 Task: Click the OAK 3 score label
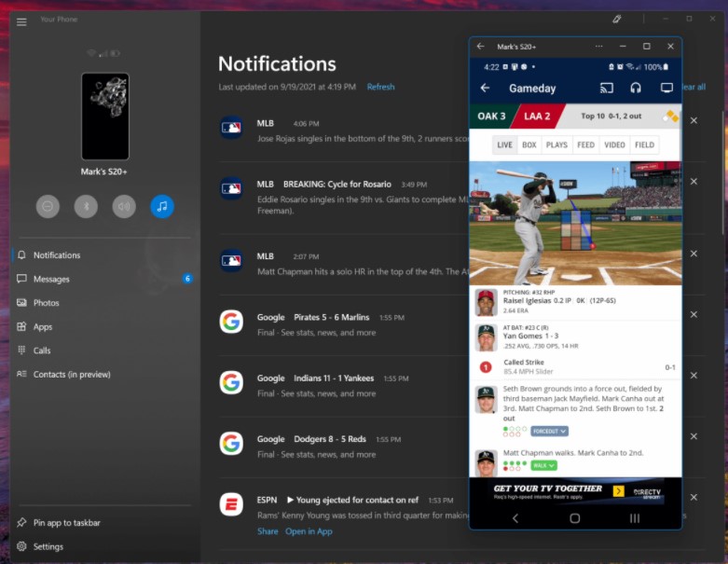click(x=491, y=116)
